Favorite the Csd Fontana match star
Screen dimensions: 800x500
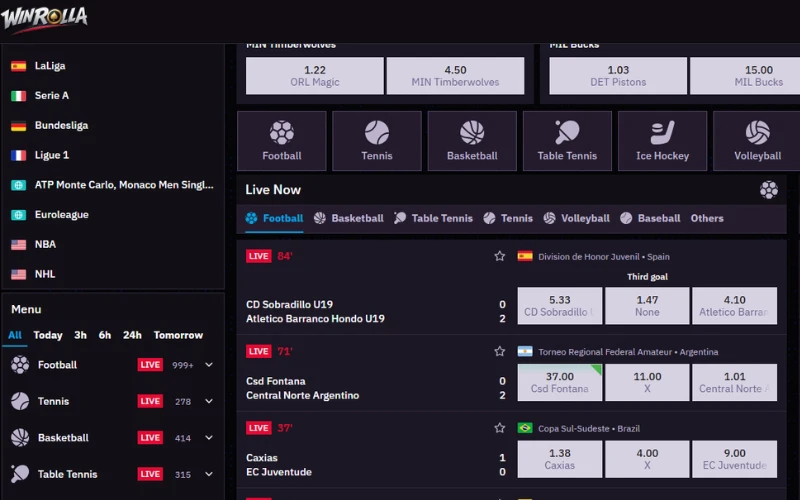(x=499, y=351)
